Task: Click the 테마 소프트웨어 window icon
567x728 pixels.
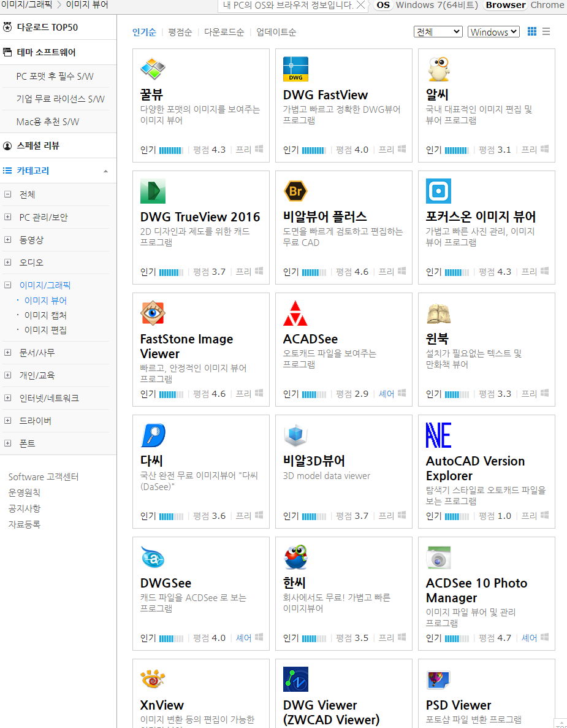Action: [x=7, y=52]
